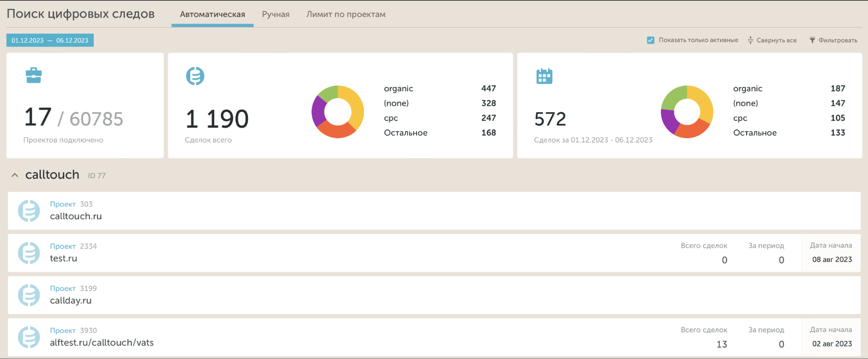This screenshot has height=359, width=868.
Task: Open the Лимит по проектам tab
Action: coord(346,14)
